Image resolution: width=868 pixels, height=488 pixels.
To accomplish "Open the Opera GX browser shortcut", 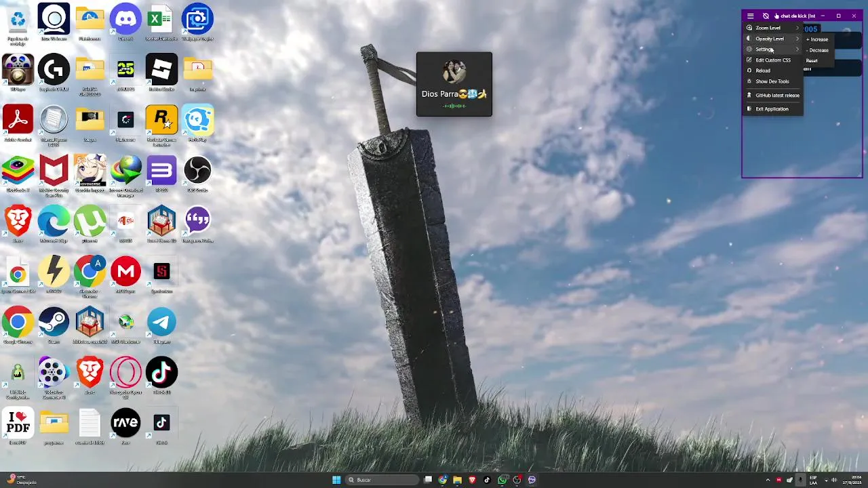I will (x=125, y=378).
